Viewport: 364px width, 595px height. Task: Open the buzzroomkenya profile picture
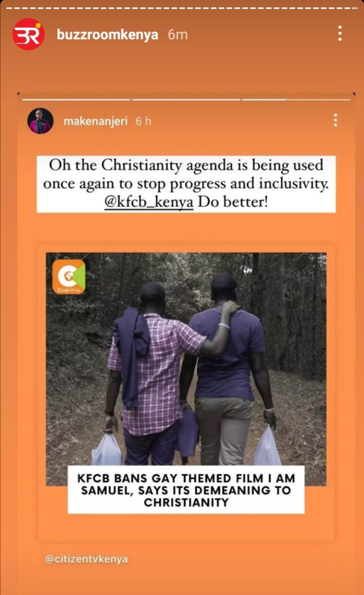28,34
